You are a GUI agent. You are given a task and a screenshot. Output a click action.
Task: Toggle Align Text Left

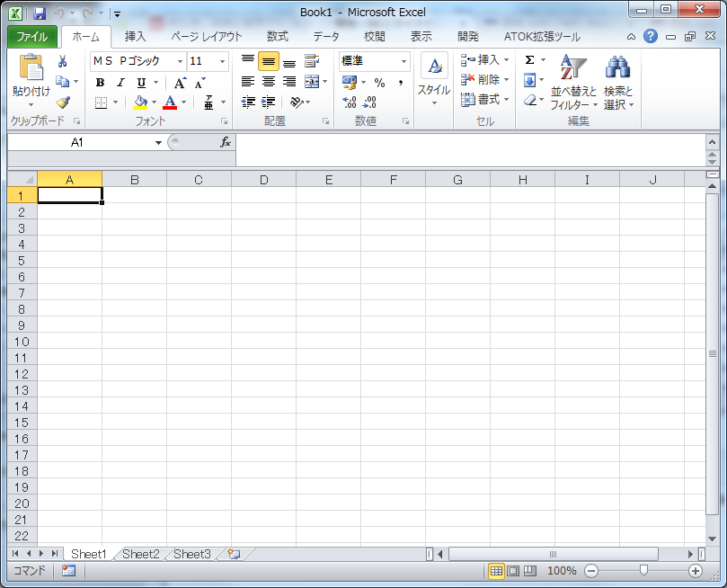pyautogui.click(x=248, y=82)
